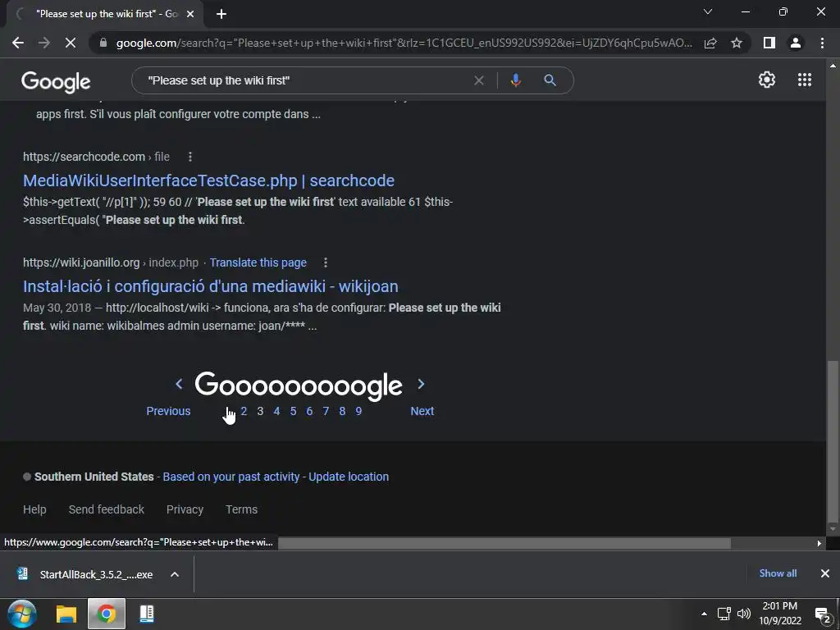This screenshot has height=630, width=840.
Task: Start voice search with microphone icon
Action: pos(515,80)
